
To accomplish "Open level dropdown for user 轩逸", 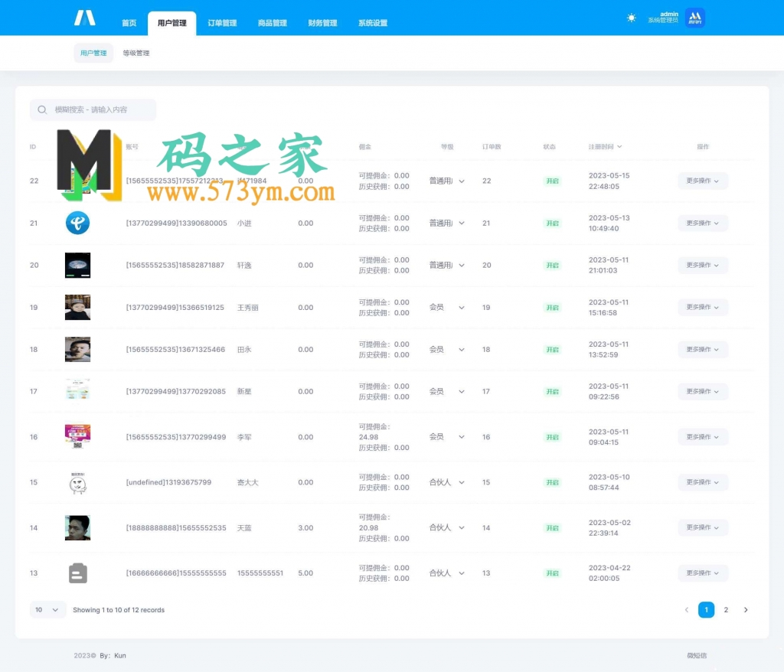I will [446, 265].
